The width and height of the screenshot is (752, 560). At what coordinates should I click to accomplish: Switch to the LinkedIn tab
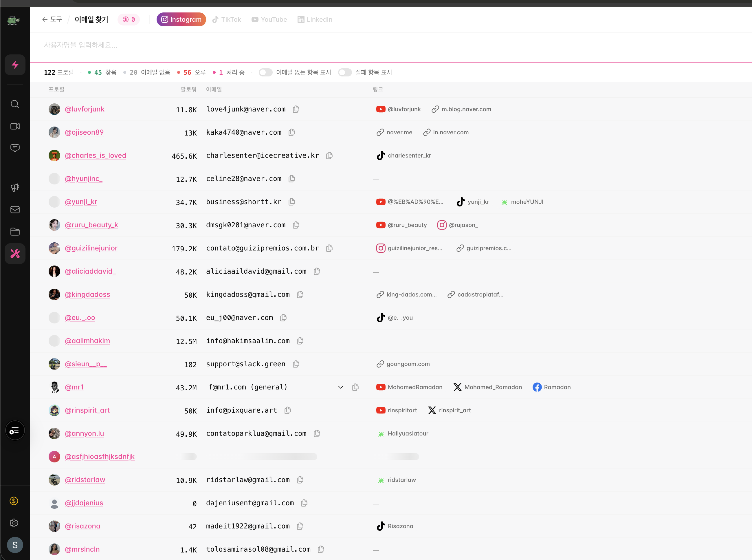click(315, 19)
